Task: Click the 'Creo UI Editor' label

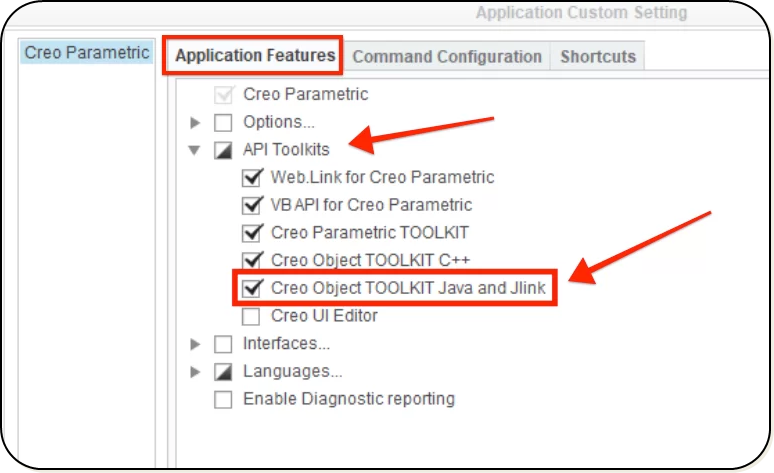Action: tap(324, 315)
